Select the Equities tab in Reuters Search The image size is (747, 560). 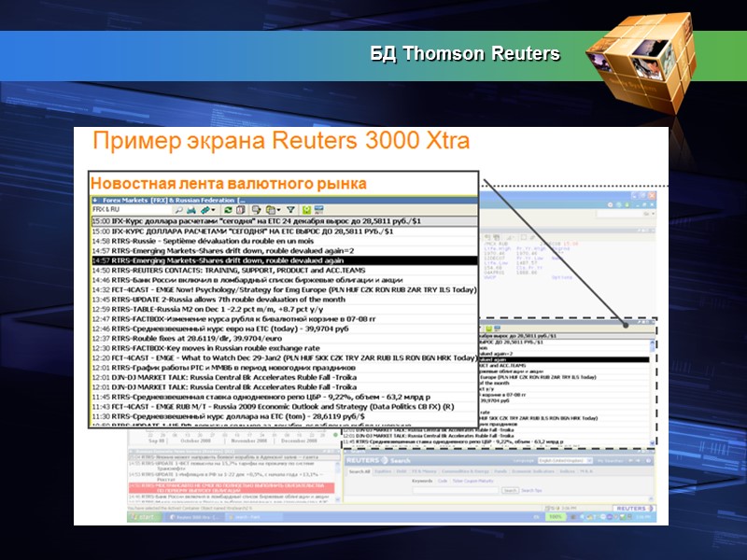pyautogui.click(x=383, y=471)
